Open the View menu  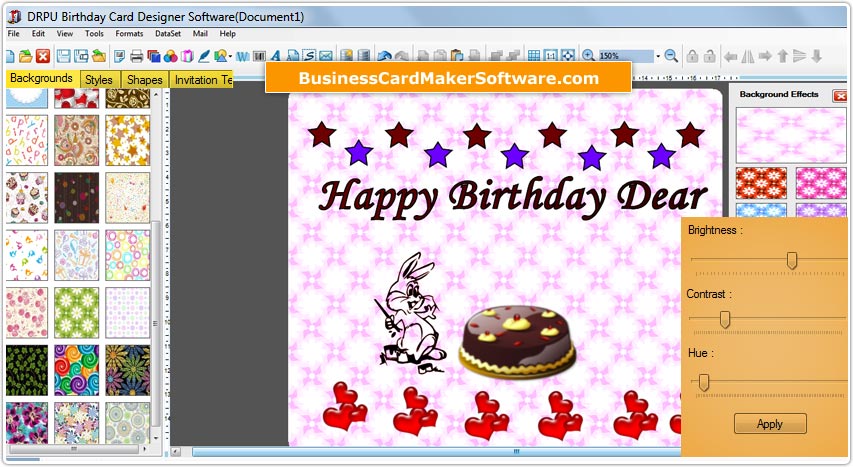click(65, 34)
